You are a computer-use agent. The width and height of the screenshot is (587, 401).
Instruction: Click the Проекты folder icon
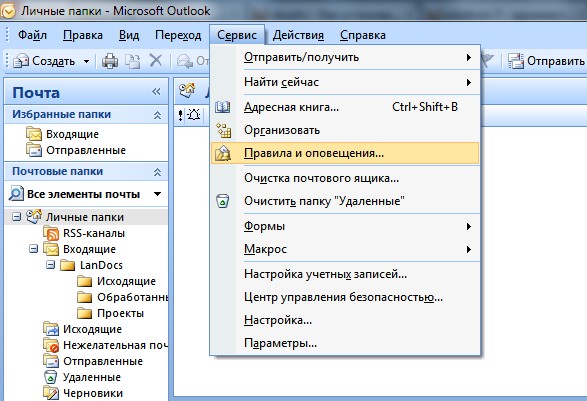(85, 313)
